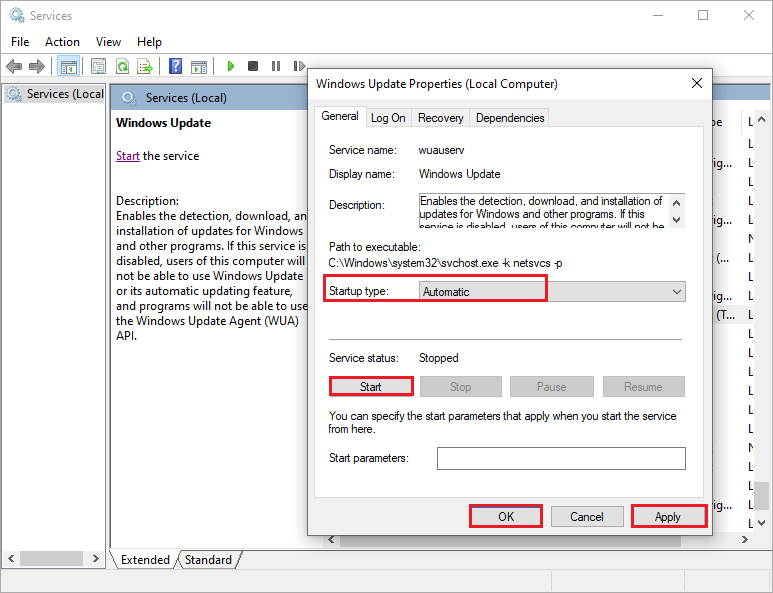Click services list scroll down arrow
The width and height of the screenshot is (773, 593).
click(x=761, y=523)
